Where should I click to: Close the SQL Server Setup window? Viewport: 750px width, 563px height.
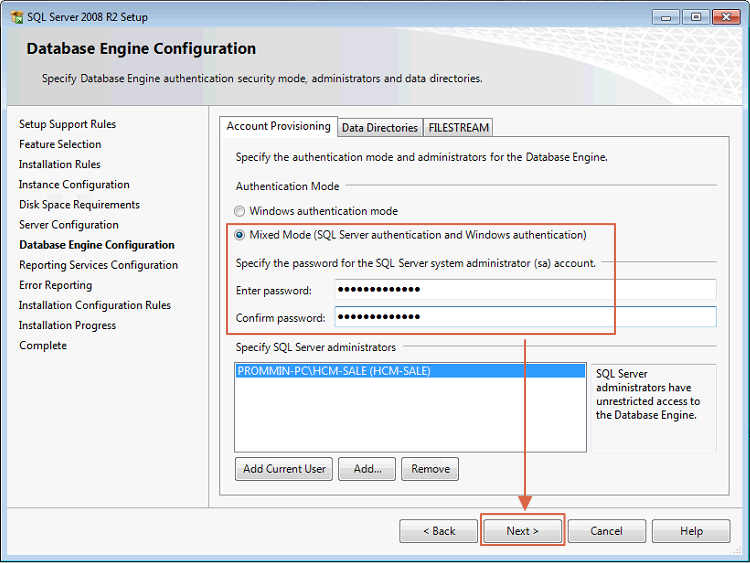point(726,17)
